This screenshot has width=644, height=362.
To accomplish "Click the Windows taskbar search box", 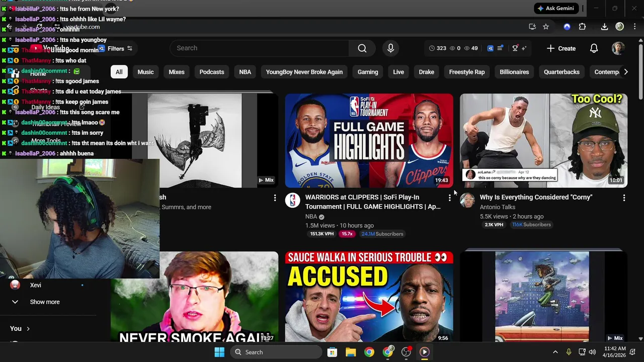I will [x=276, y=352].
